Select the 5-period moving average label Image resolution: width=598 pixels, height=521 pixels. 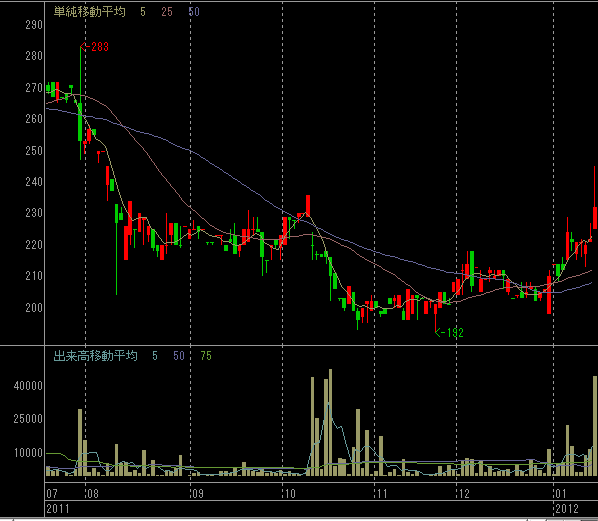tap(143, 12)
